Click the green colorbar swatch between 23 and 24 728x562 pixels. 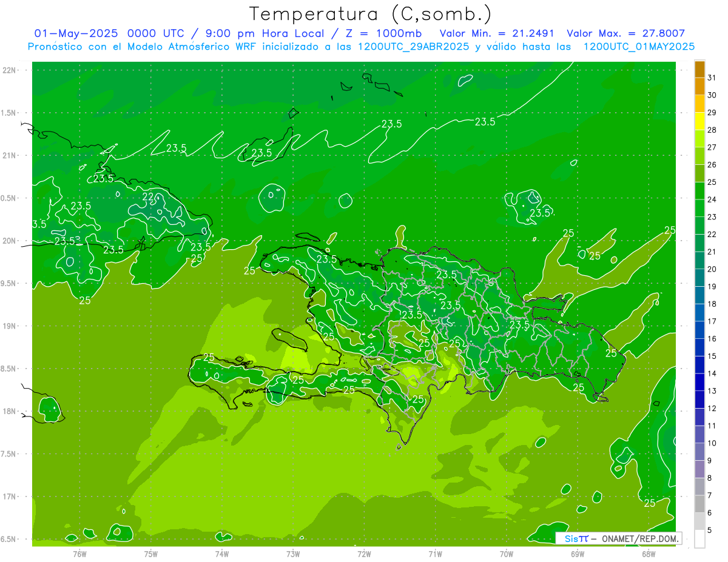699,208
